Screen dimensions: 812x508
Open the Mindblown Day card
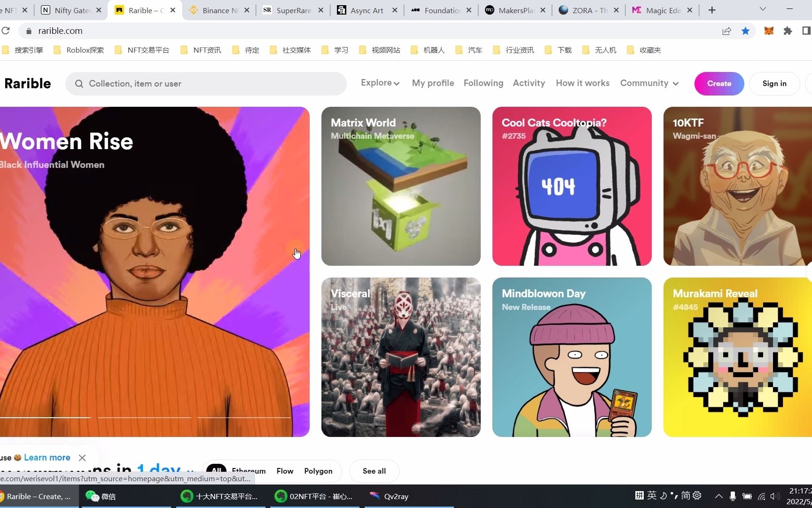coord(572,357)
